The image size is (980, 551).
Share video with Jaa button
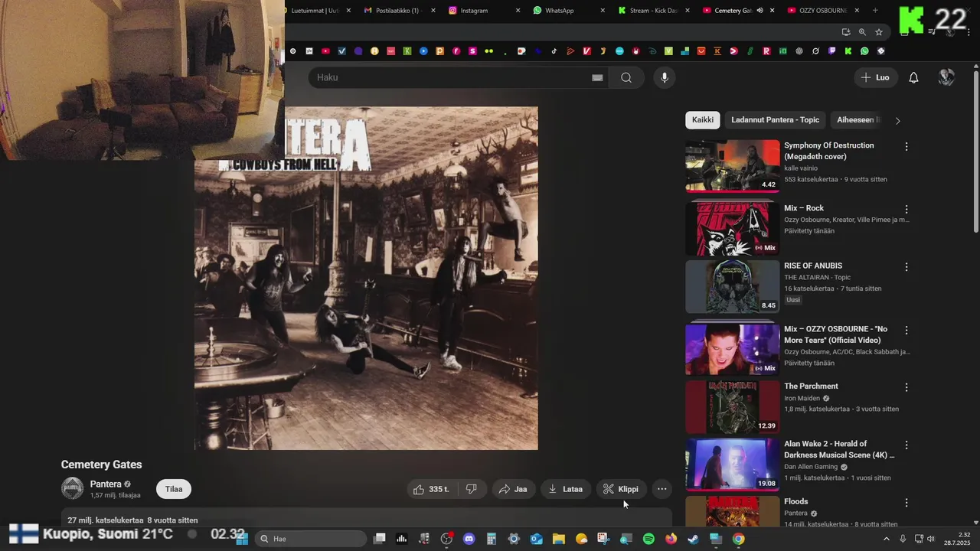coord(513,489)
